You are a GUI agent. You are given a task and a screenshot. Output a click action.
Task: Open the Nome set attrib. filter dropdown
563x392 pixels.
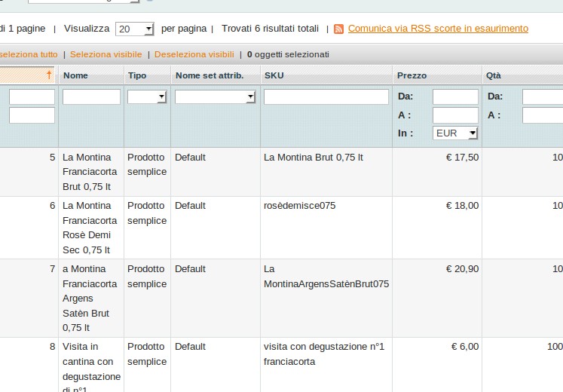point(215,97)
